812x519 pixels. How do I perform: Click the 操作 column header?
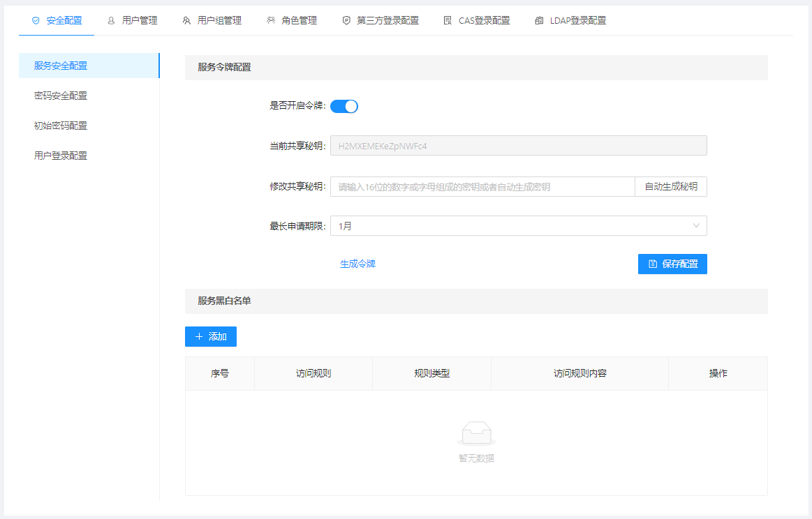click(x=718, y=374)
